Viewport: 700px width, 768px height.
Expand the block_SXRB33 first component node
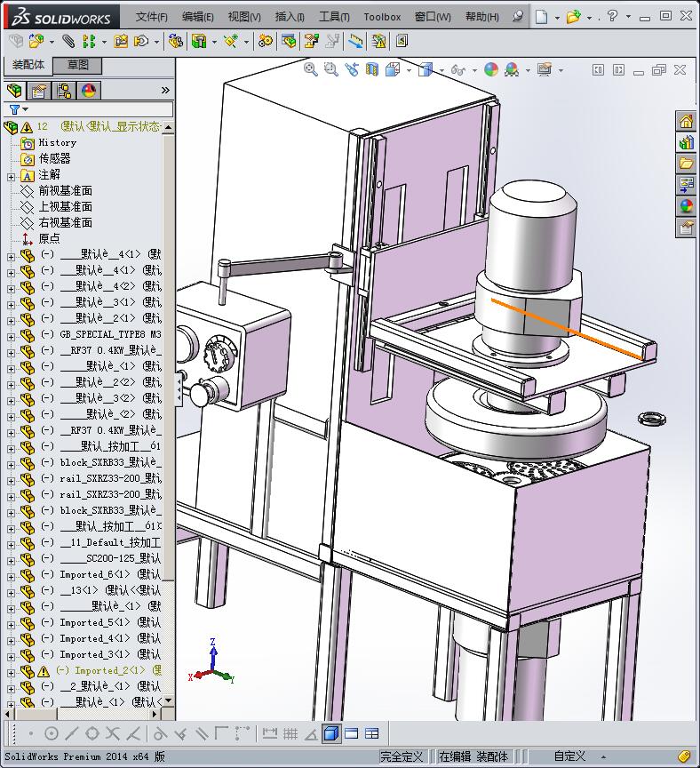[x=11, y=465]
